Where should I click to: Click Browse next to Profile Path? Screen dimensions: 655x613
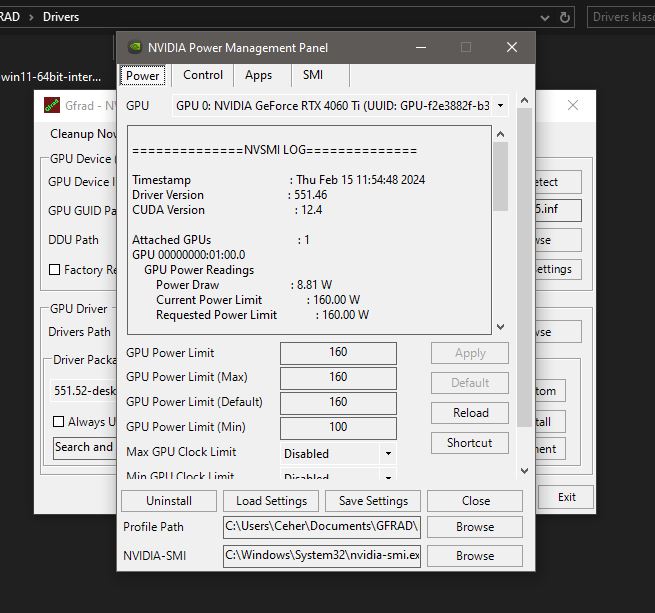475,527
